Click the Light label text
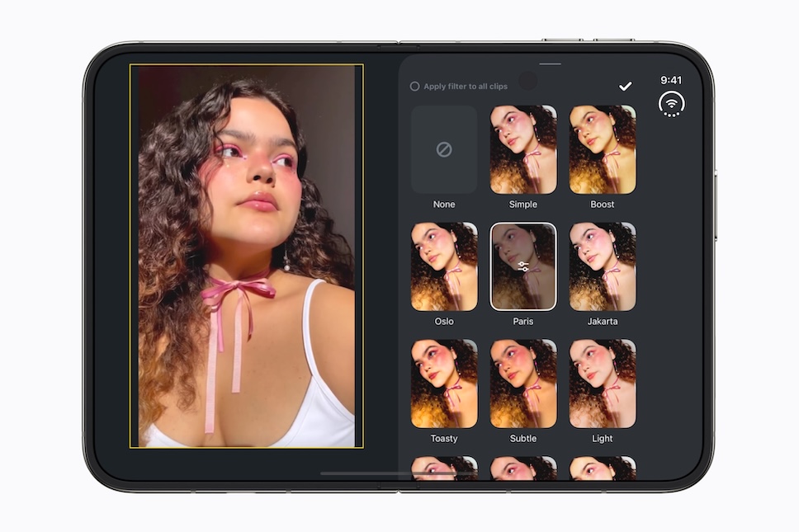The width and height of the screenshot is (799, 532). pos(603,438)
